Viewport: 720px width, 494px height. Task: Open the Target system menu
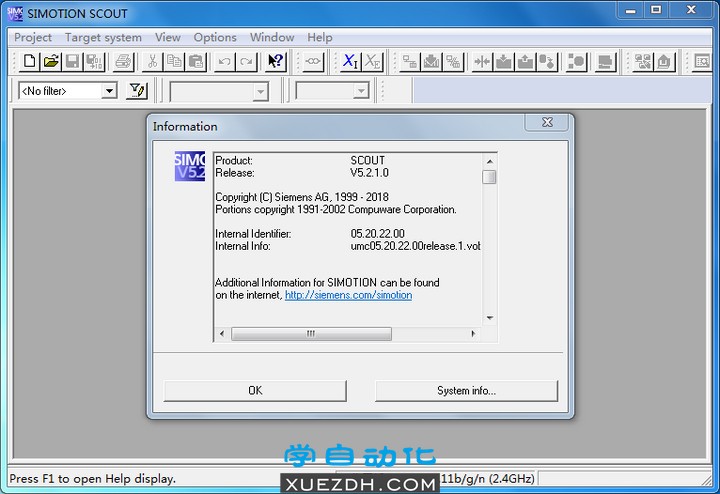point(103,37)
